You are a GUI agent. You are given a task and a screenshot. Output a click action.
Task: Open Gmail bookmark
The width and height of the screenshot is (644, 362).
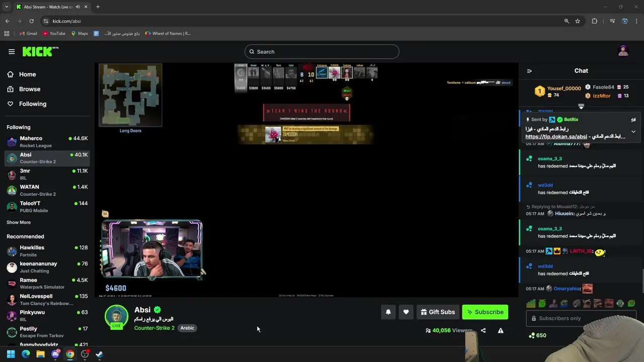point(28,34)
